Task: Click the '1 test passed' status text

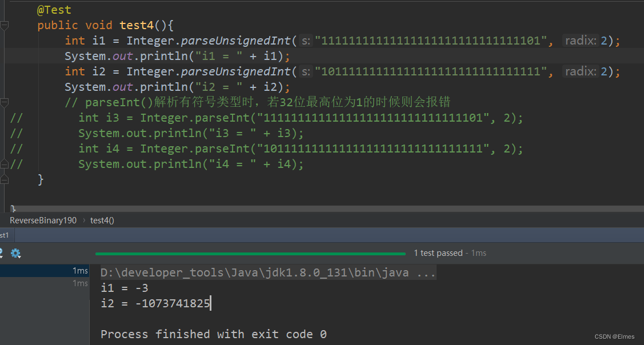Action: click(x=438, y=253)
